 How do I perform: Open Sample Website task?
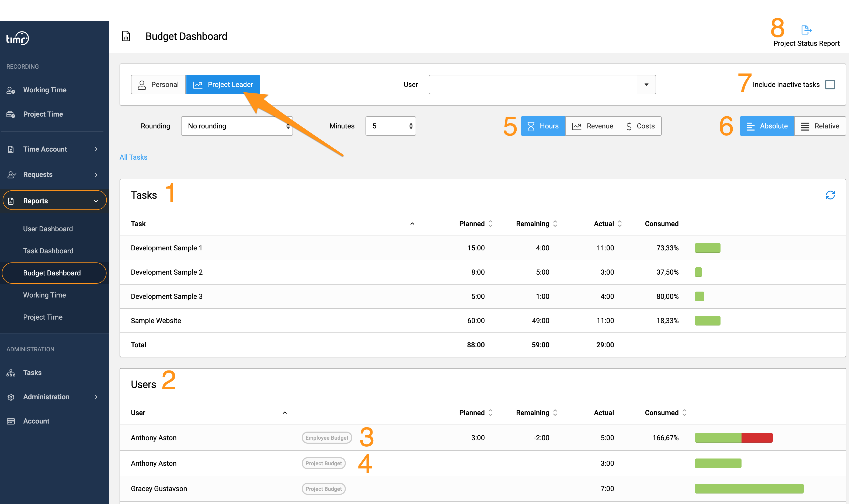(x=156, y=321)
